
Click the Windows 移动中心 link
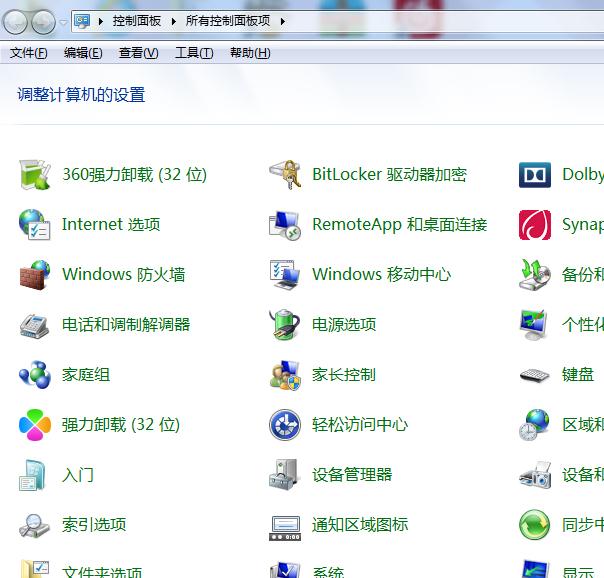pos(381,275)
